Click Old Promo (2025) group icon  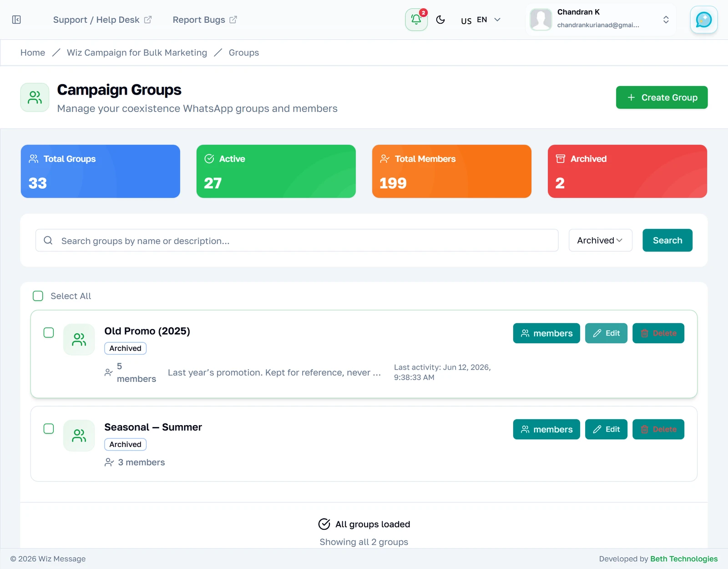[79, 340]
